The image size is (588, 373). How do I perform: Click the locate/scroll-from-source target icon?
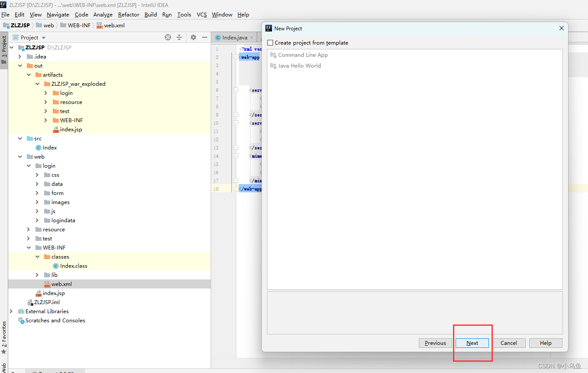168,37
